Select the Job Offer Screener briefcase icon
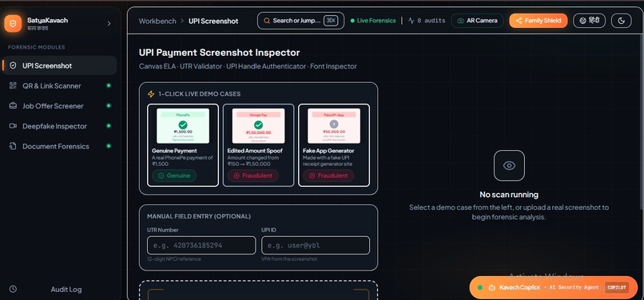The height and width of the screenshot is (300, 644). [x=13, y=106]
